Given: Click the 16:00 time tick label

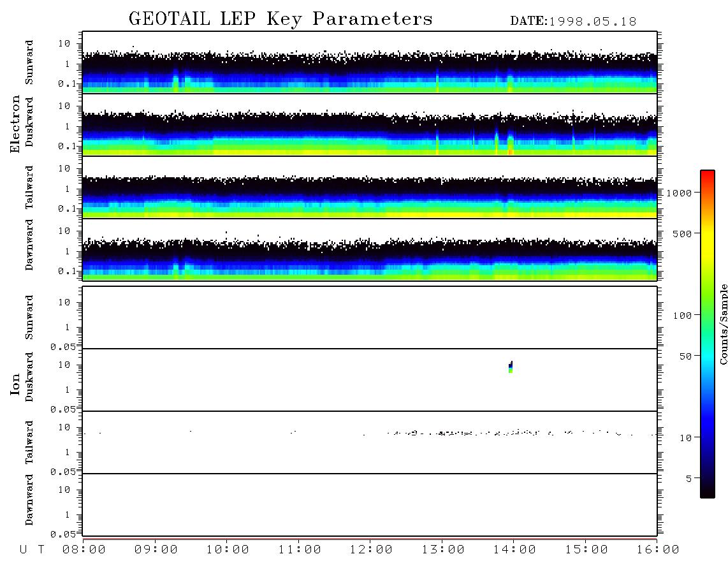Looking at the screenshot, I should coord(658,550).
